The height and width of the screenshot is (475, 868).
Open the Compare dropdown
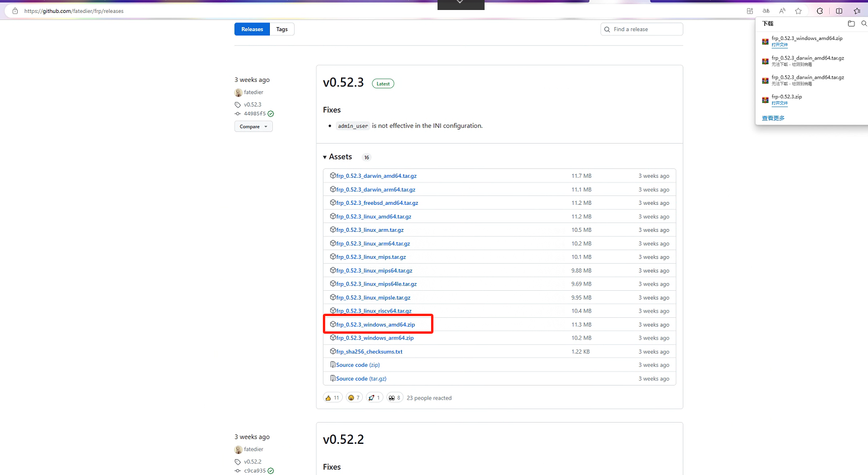pos(253,127)
